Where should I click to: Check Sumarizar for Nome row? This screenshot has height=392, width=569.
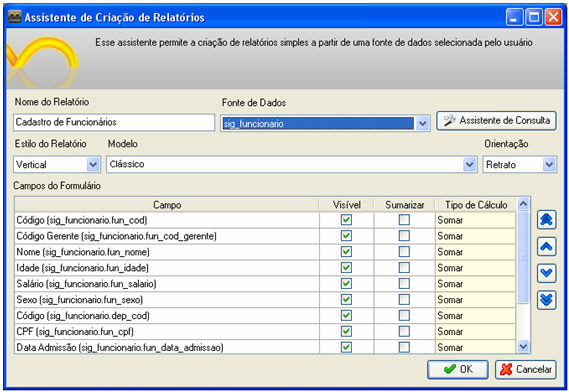(x=404, y=252)
